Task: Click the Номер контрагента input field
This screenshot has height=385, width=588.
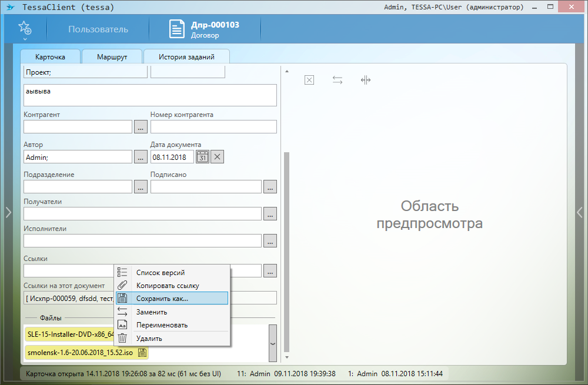Action: [213, 127]
